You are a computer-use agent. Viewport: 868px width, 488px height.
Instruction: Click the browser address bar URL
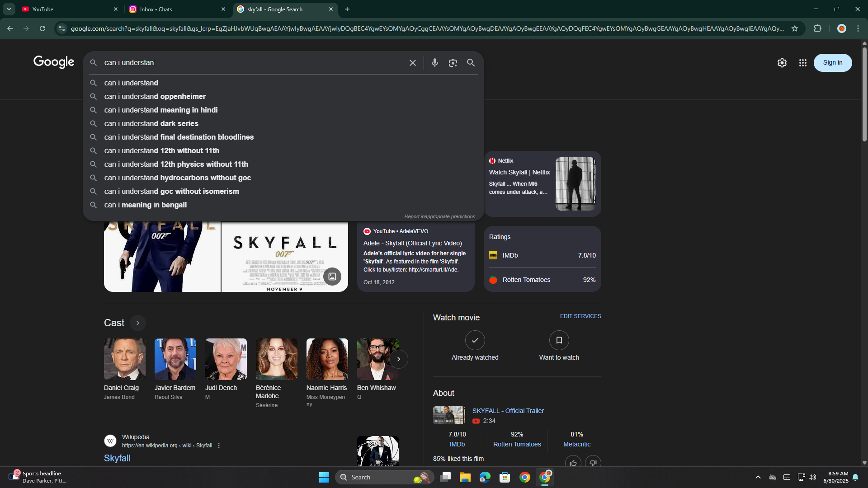(x=427, y=28)
